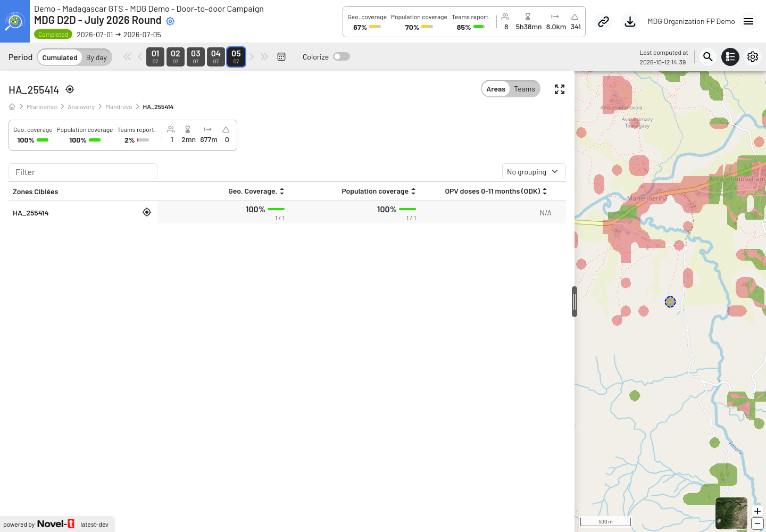Click the app logo in top-left corner
The image size is (766, 532).
pyautogui.click(x=15, y=21)
